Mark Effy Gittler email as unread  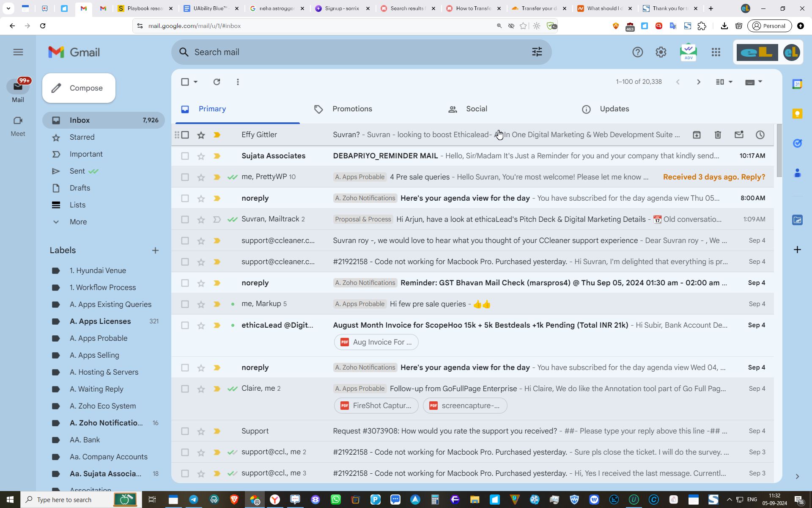[739, 135]
